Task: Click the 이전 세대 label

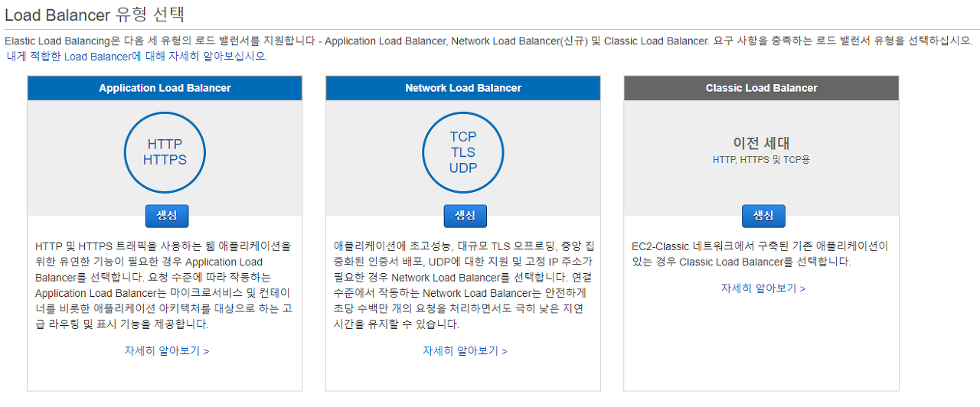Action: (761, 143)
